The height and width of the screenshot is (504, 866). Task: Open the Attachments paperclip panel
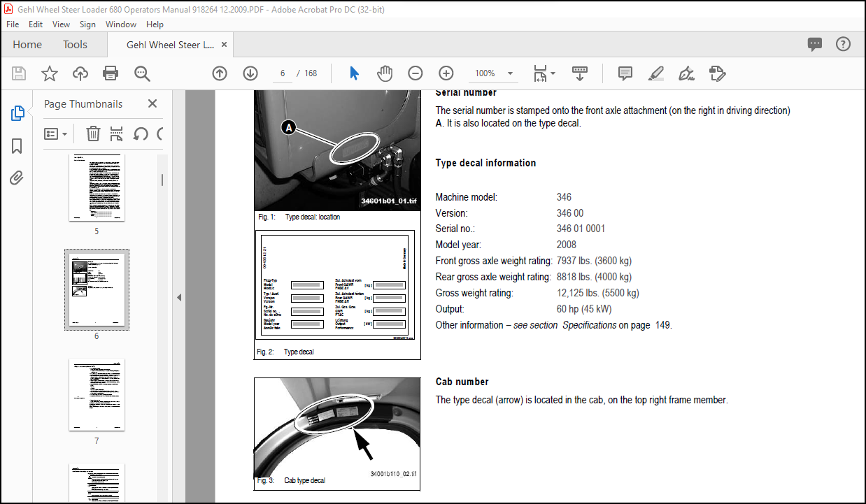click(17, 178)
